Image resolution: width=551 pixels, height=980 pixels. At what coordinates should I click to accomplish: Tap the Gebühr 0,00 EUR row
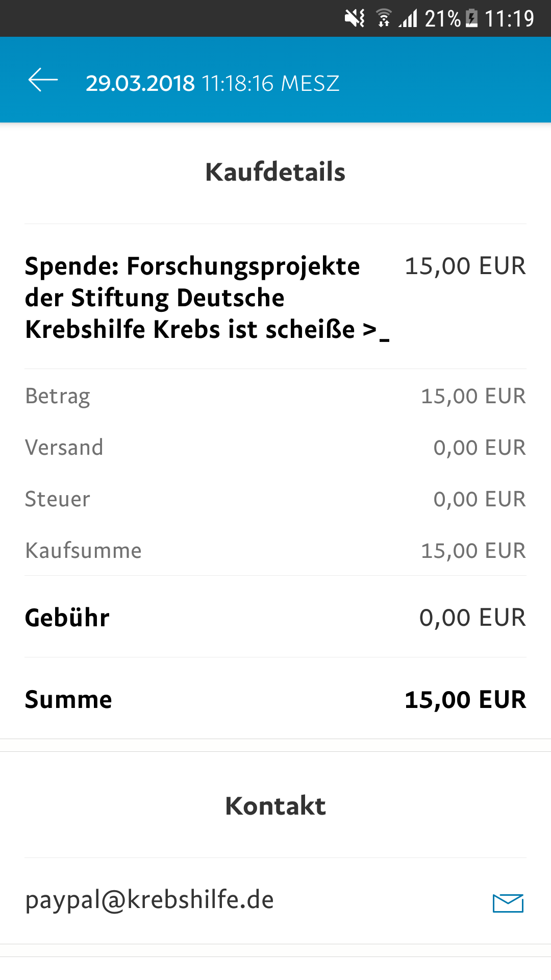click(x=275, y=618)
